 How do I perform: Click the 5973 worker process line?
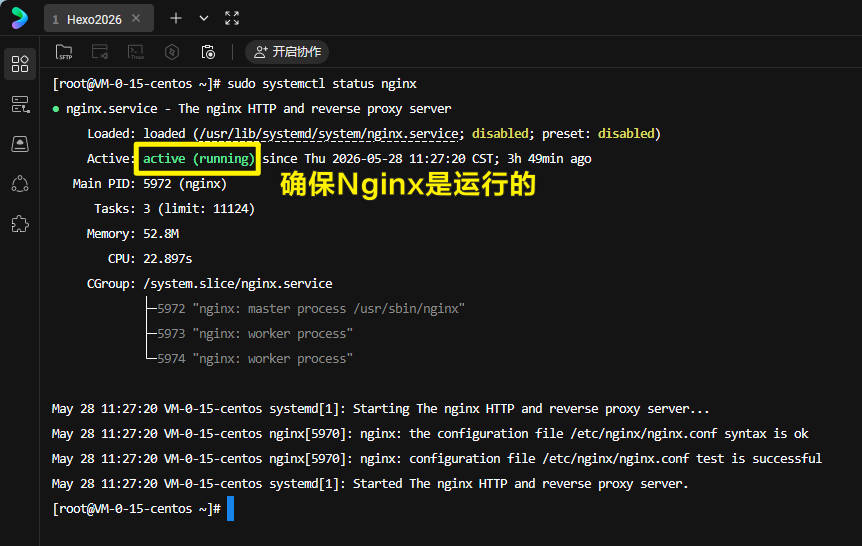point(255,334)
